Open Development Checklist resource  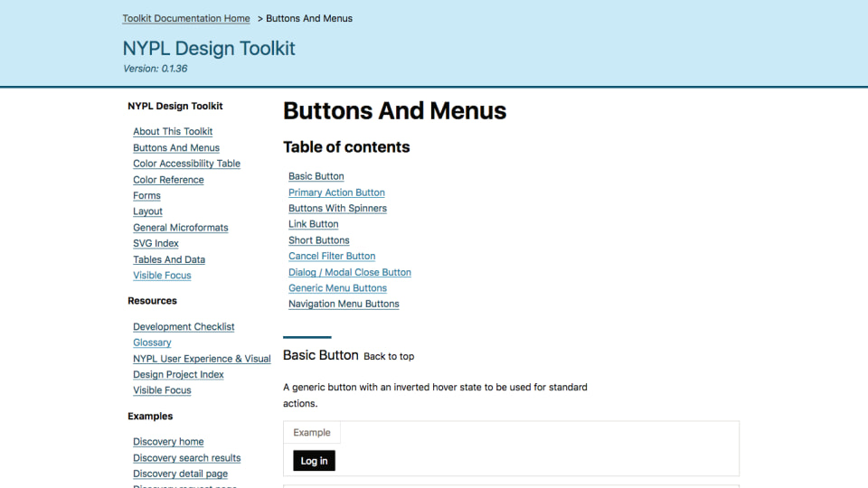(184, 327)
